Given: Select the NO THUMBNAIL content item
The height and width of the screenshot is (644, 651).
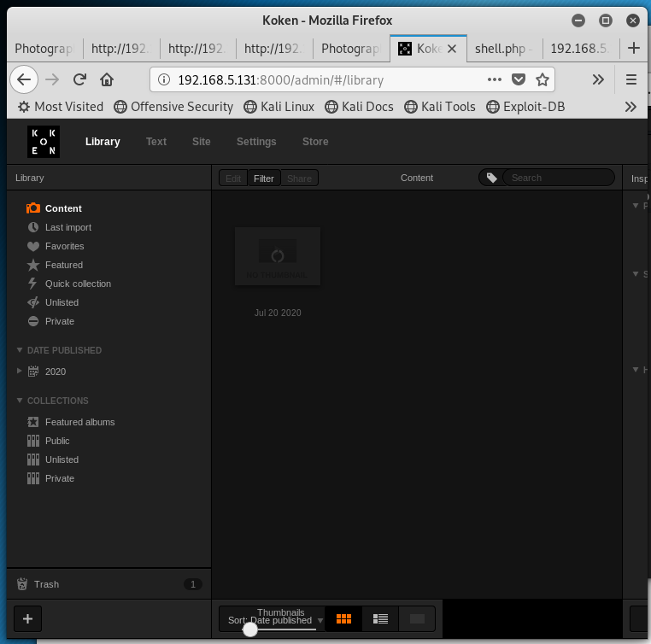Looking at the screenshot, I should point(278,256).
